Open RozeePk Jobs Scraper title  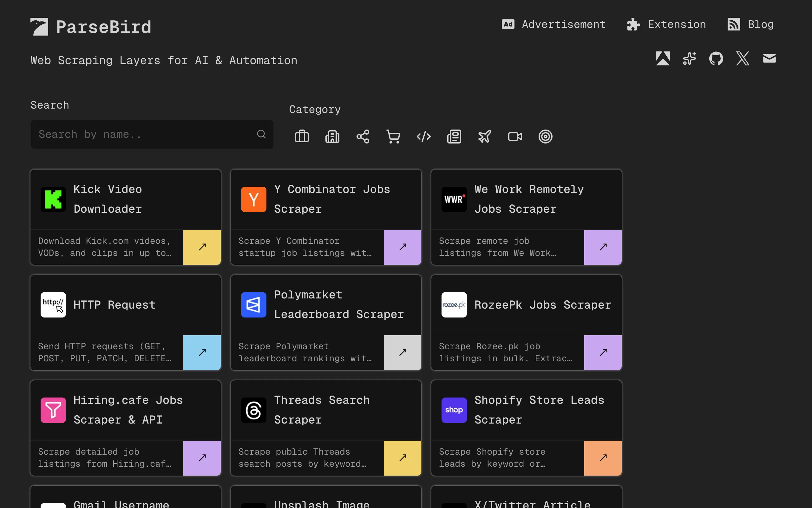pos(543,305)
